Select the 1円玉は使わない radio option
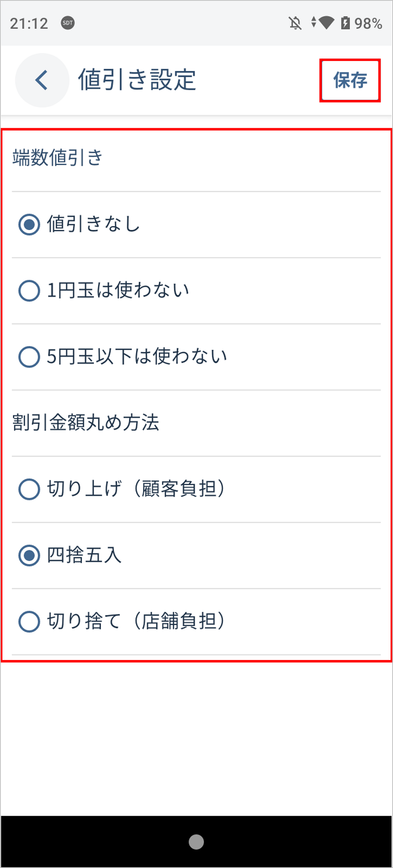Viewport: 393px width, 868px height. (29, 291)
